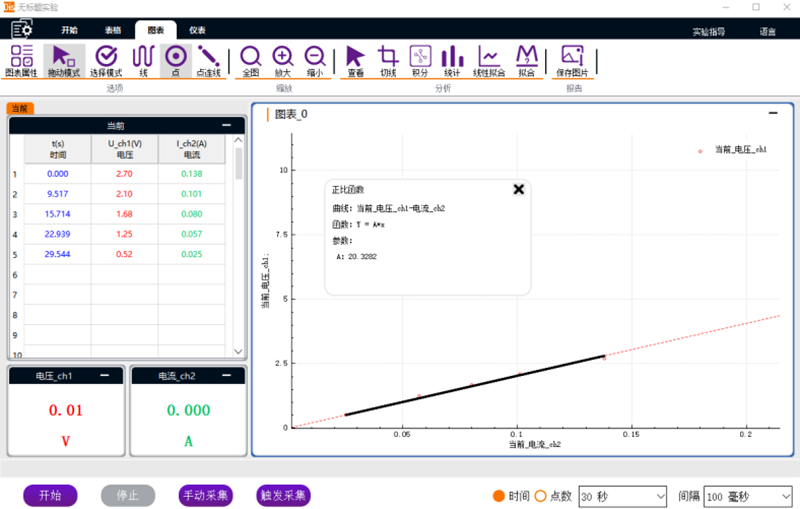The width and height of the screenshot is (800, 509).
Task: Select the voltage cell 0.52
Action: pyautogui.click(x=124, y=254)
